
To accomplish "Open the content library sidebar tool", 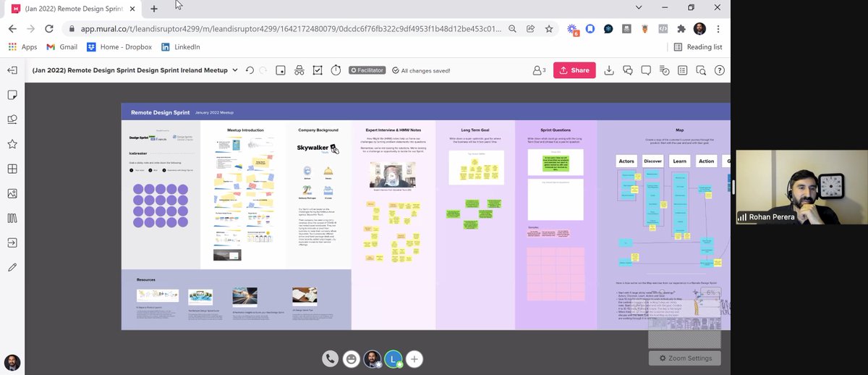I will (12, 218).
